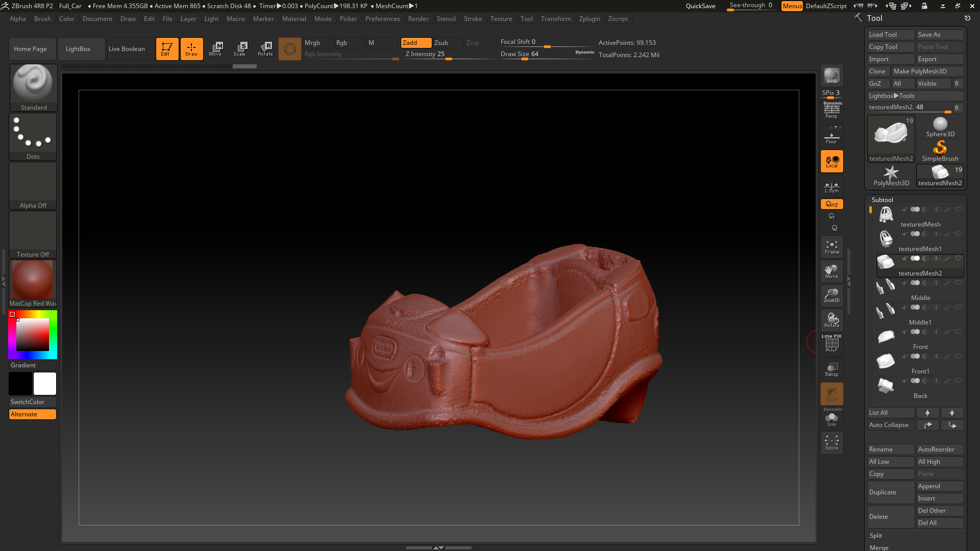Click the BPR render button
This screenshot has height=551, width=980.
click(831, 76)
